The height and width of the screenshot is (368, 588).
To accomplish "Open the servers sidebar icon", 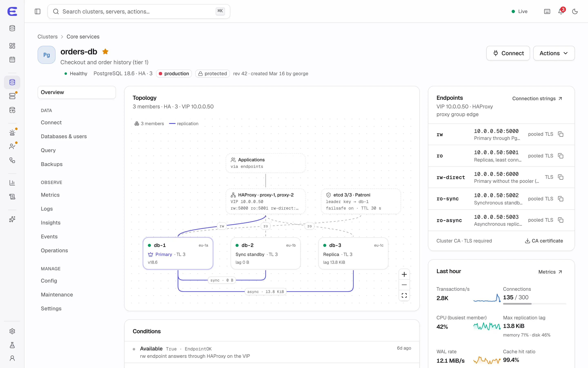I will pos(12,96).
